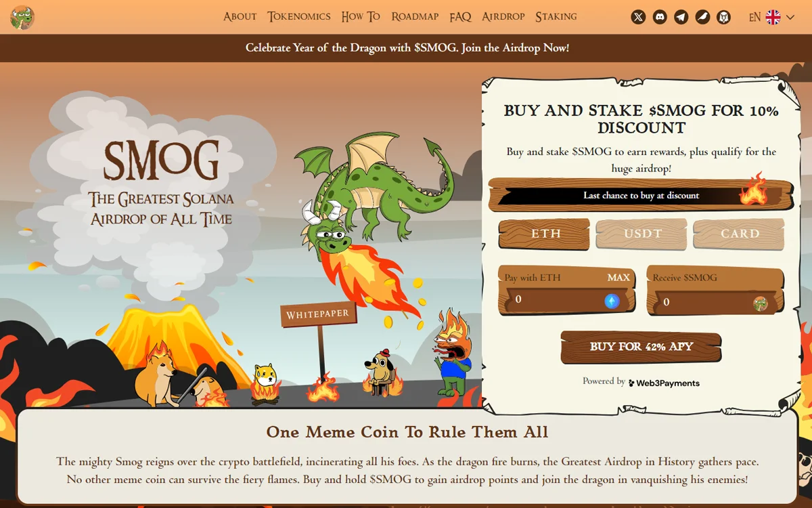The height and width of the screenshot is (508, 812).
Task: Click MAX in the pay field
Action: point(618,278)
